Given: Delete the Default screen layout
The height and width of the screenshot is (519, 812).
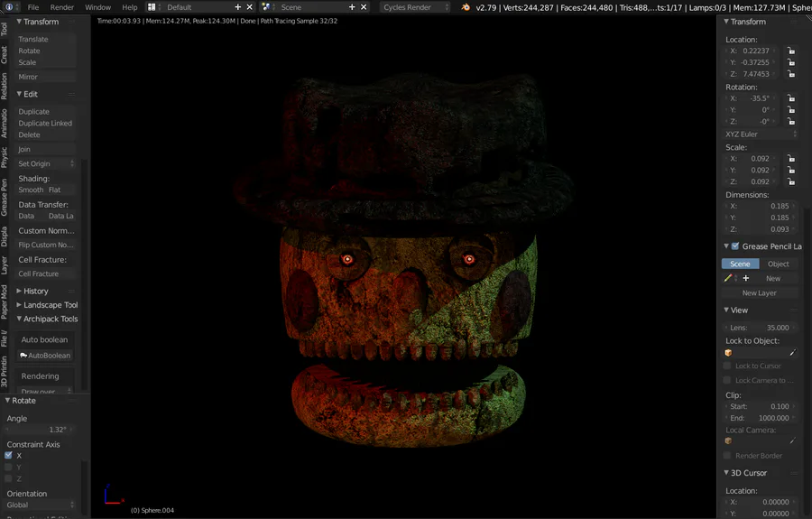Looking at the screenshot, I should tap(250, 7).
